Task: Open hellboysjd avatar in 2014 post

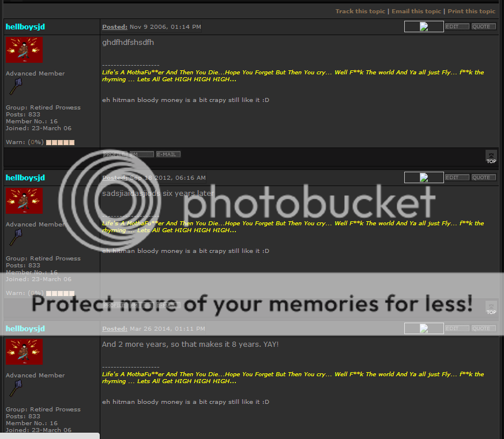Action: click(24, 351)
